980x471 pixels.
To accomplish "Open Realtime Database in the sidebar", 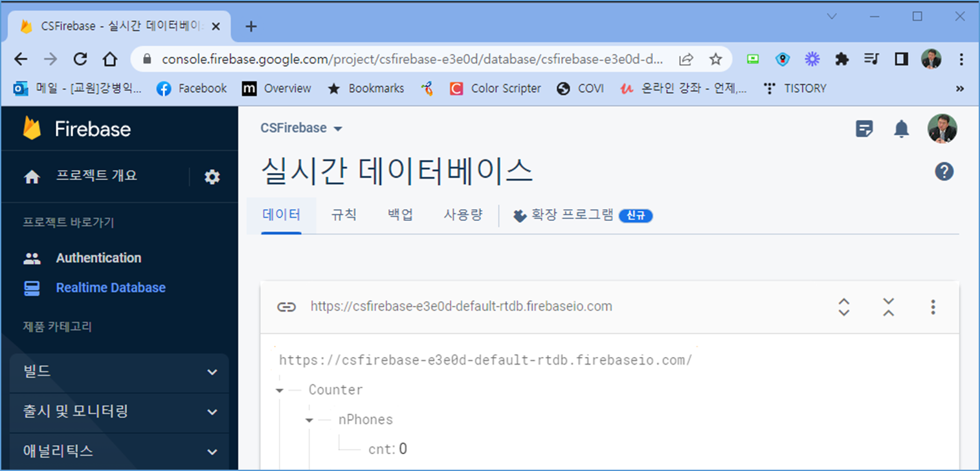I will [x=111, y=288].
